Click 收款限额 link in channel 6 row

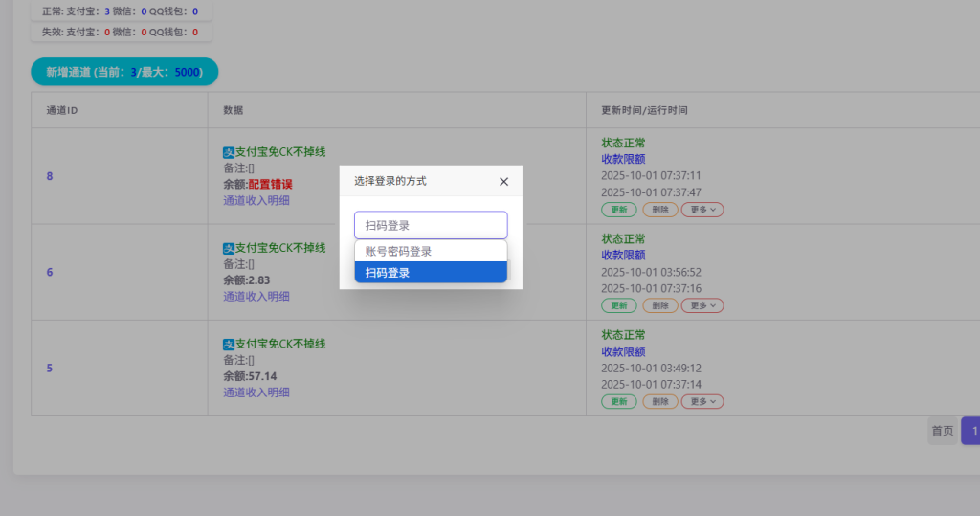[623, 256]
